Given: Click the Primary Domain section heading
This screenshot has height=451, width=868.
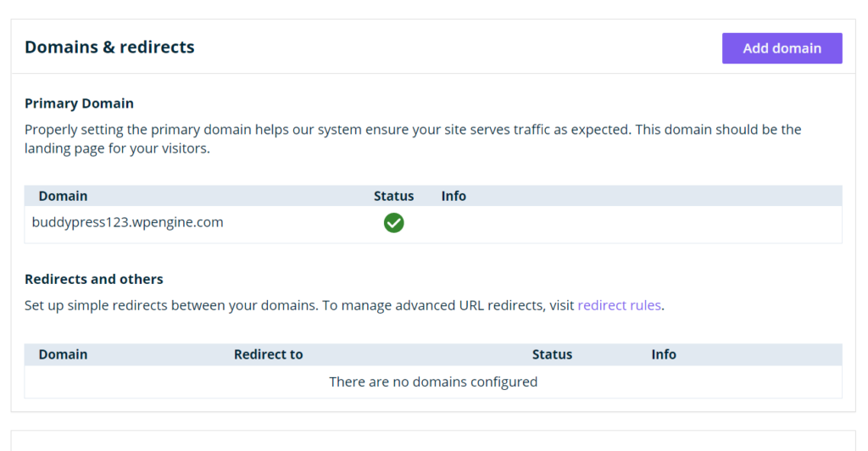Looking at the screenshot, I should point(79,103).
